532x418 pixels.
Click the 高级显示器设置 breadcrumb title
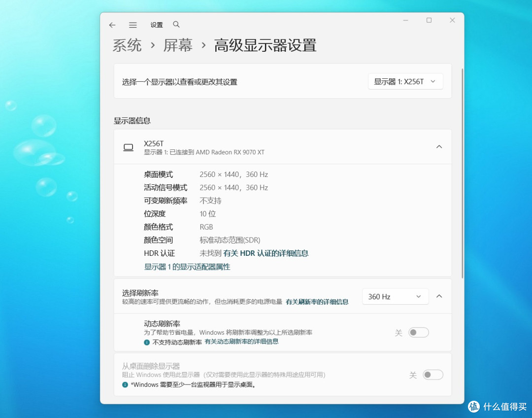(x=265, y=45)
